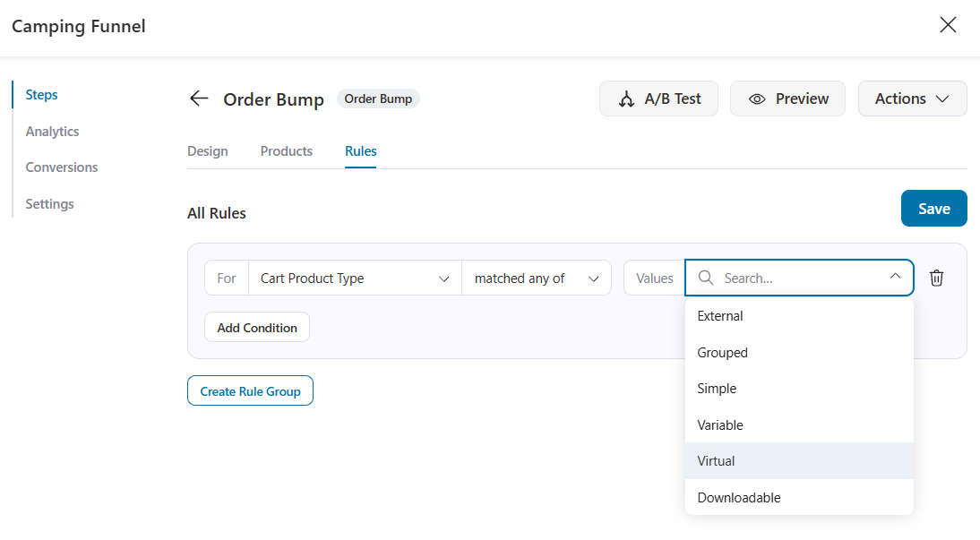Click the Camping Funnel title
The image size is (980, 540).
[x=79, y=26]
